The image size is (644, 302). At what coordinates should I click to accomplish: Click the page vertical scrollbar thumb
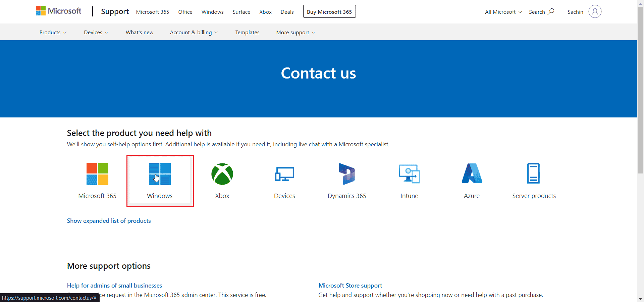tap(640, 90)
